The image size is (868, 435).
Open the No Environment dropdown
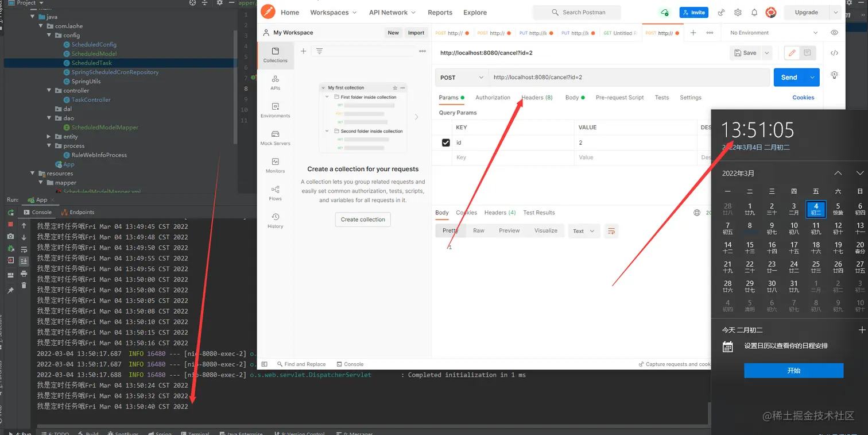773,33
